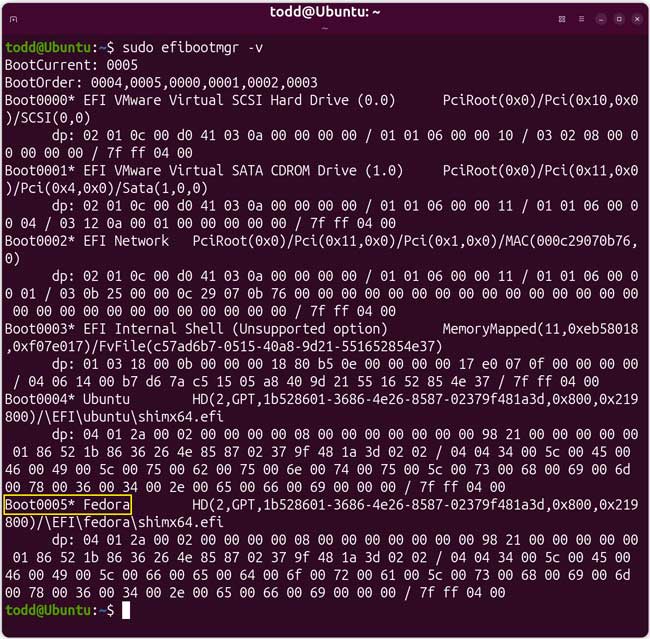Image resolution: width=650 pixels, height=639 pixels.
Task: Maximize the terminal window
Action: [x=619, y=19]
